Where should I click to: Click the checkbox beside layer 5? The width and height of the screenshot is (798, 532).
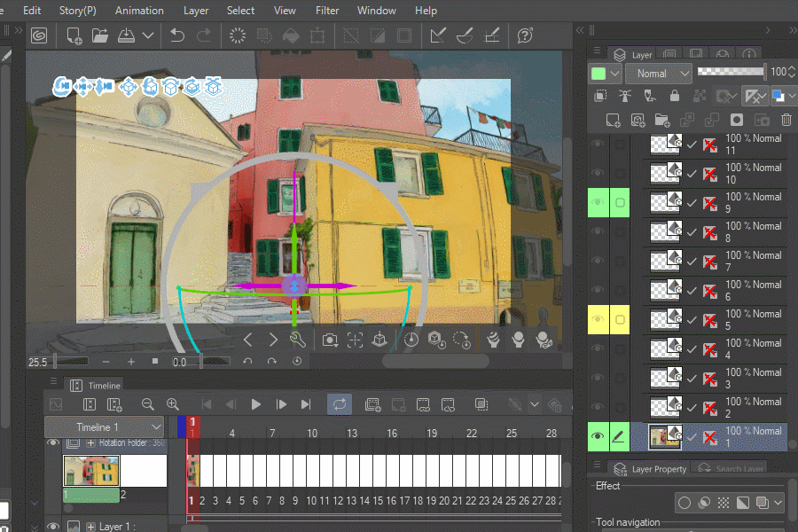click(x=620, y=319)
